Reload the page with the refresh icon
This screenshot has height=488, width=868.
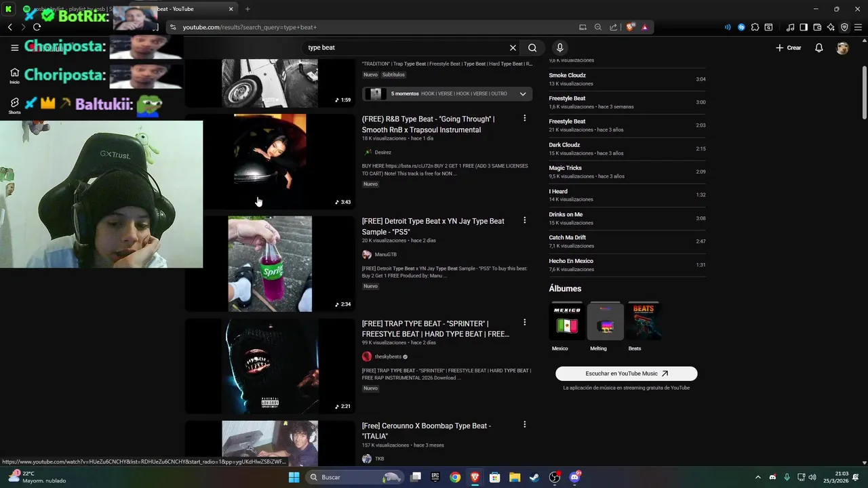pos(37,27)
